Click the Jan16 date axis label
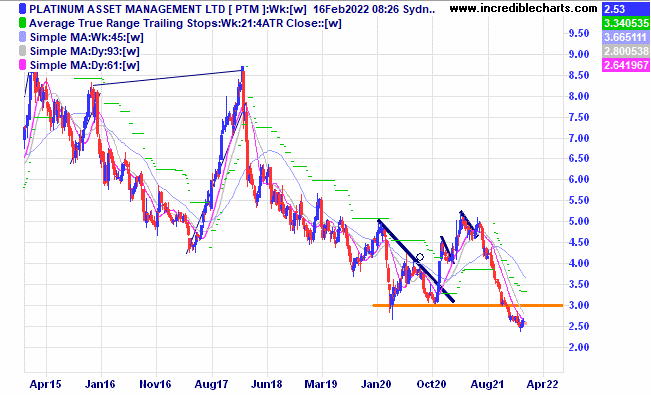The width and height of the screenshot is (651, 395). coord(100,384)
